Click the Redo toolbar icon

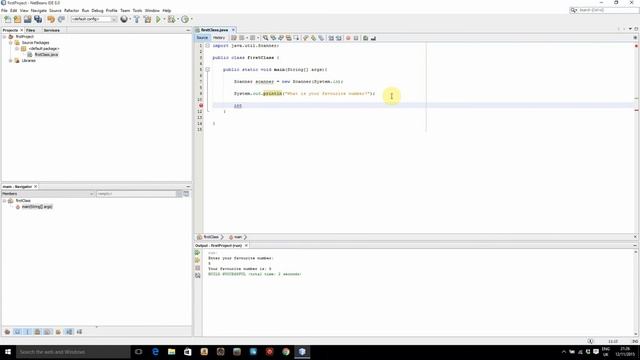61,19
